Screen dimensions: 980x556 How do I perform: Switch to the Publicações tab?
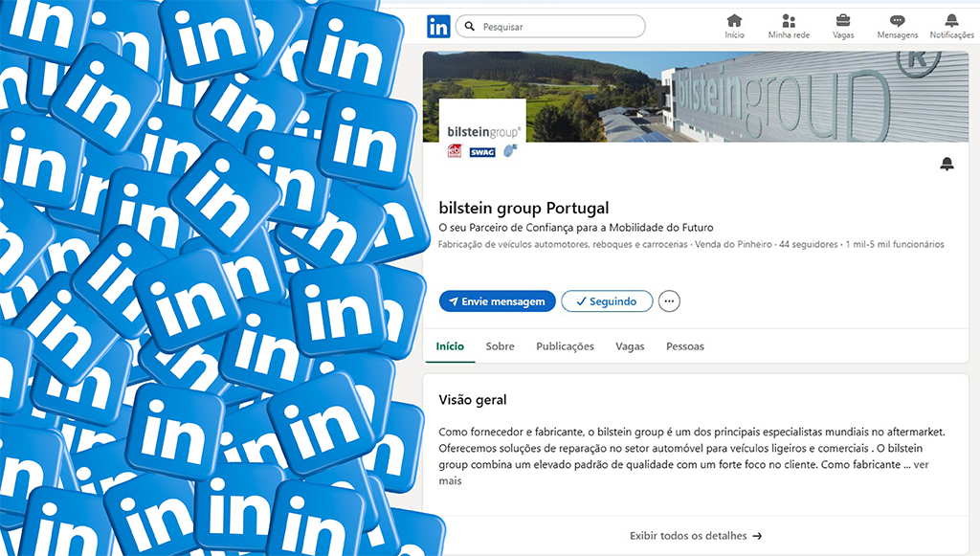565,346
